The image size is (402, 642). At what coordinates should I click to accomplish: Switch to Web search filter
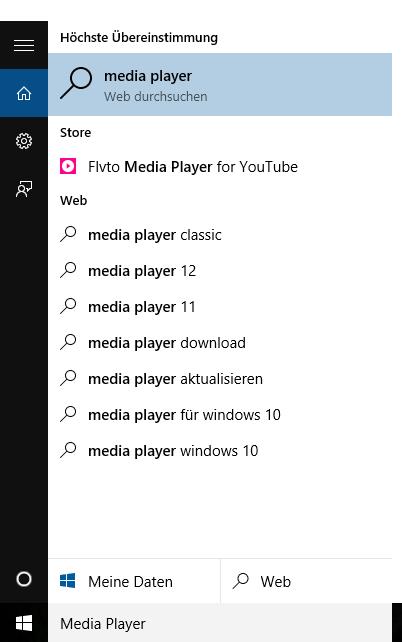tap(306, 581)
